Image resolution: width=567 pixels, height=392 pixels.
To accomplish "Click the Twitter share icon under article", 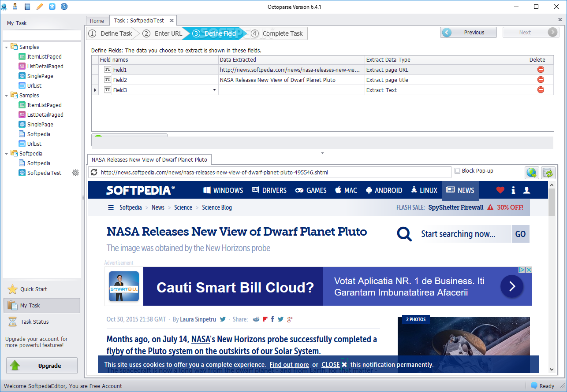I will pos(280,319).
